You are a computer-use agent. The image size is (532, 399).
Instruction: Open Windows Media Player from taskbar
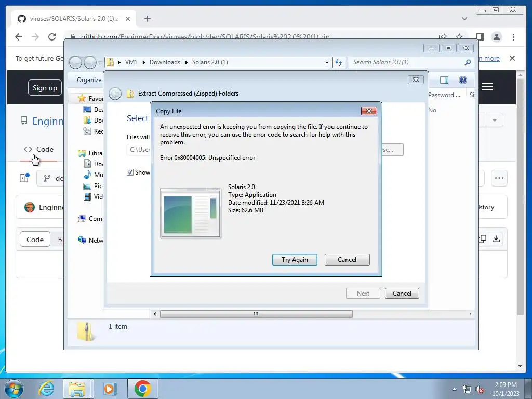(109, 389)
